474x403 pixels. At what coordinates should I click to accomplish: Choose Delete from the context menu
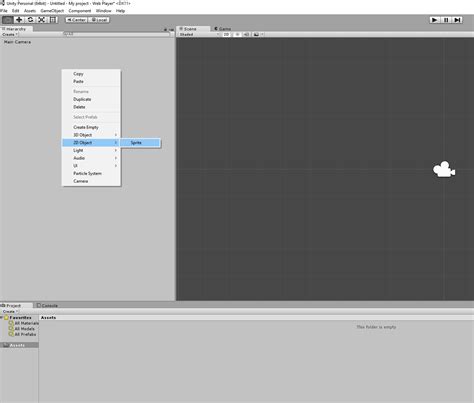(x=91, y=107)
